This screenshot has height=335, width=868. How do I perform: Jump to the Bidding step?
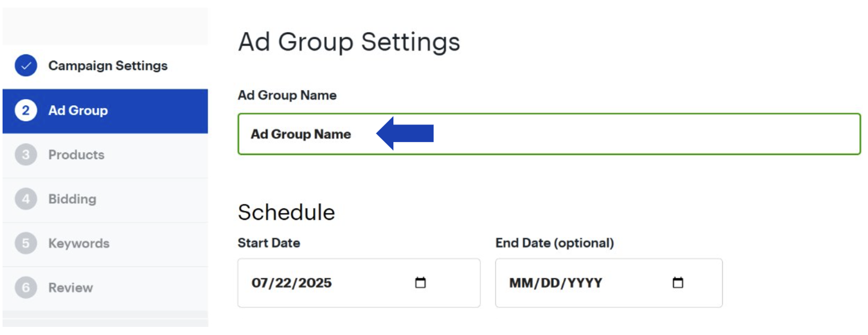72,199
